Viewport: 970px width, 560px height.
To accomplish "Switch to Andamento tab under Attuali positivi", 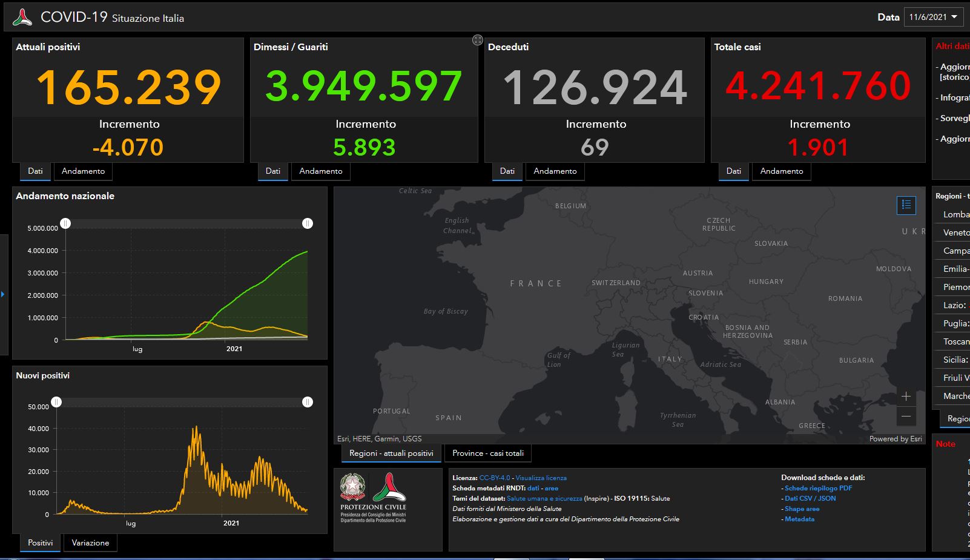I will tap(83, 171).
